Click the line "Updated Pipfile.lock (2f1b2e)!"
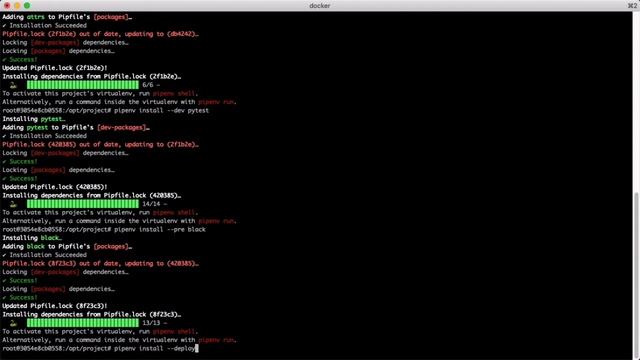640x360 pixels. pos(55,68)
